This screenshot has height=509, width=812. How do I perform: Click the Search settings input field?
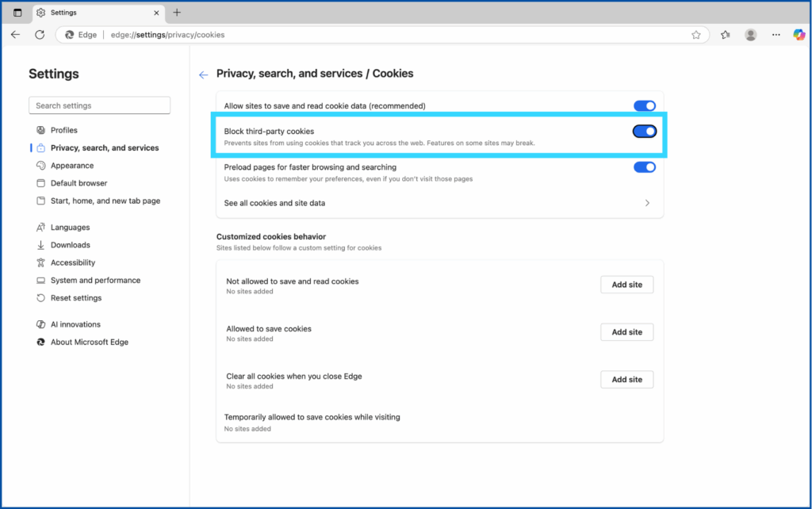(99, 105)
